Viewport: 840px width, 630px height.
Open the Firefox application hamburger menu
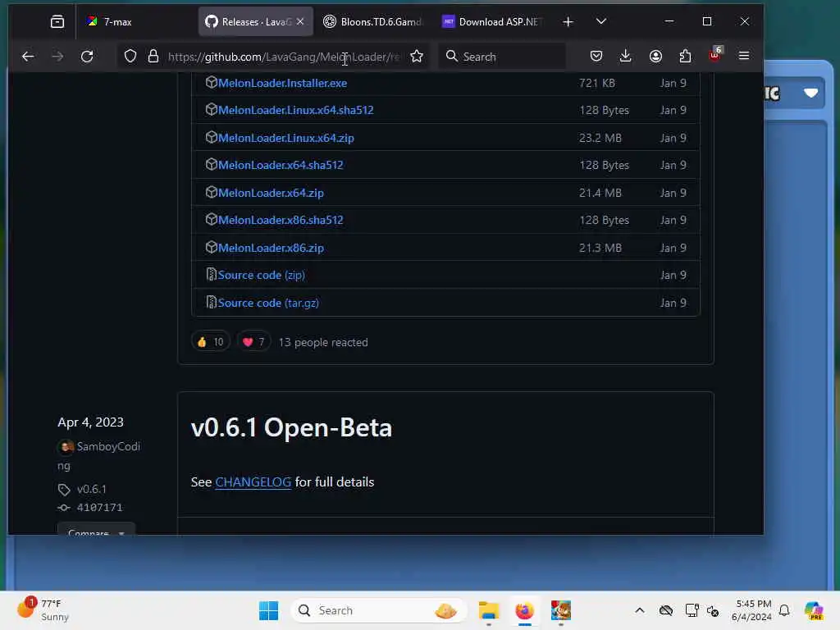[743, 57]
